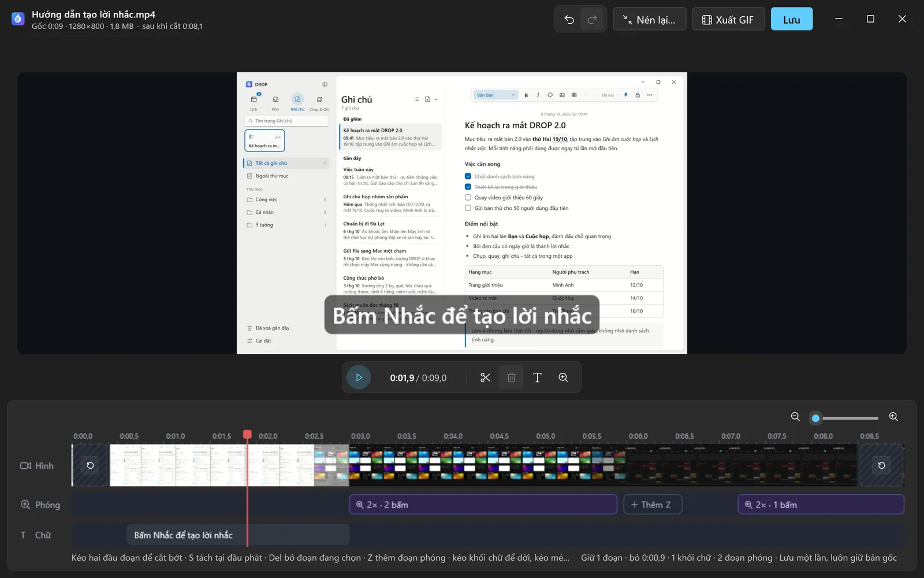Zoom out the timeline
Image resolution: width=924 pixels, height=578 pixels.
(795, 417)
